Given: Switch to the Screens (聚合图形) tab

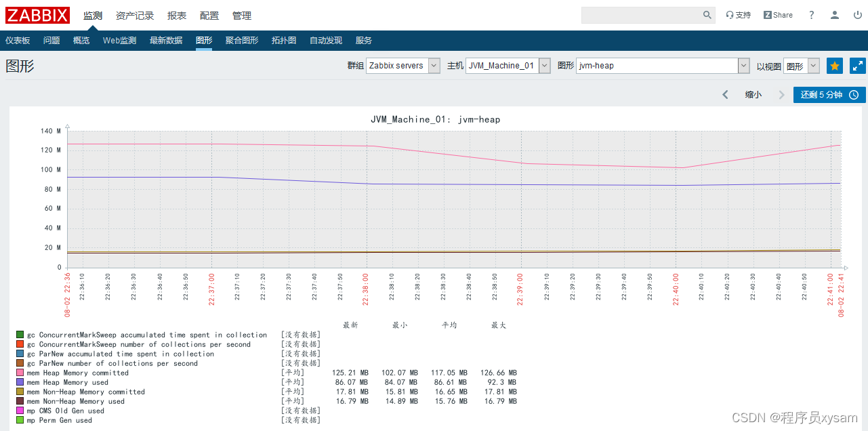Looking at the screenshot, I should [242, 41].
